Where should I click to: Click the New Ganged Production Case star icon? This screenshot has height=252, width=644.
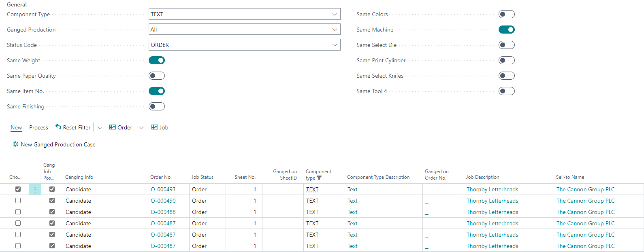tap(16, 144)
